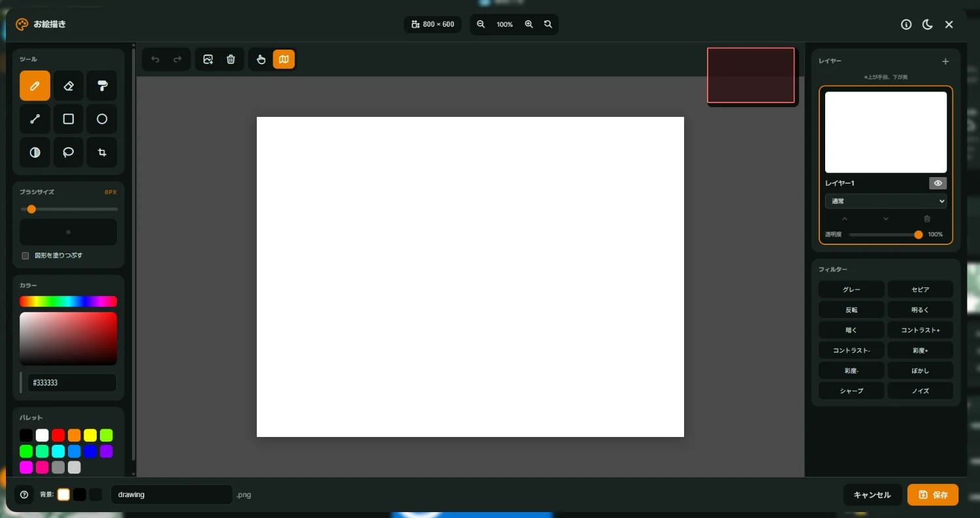Click the trash icon to clear canvas
Image resolution: width=980 pixels, height=518 pixels.
tap(231, 59)
